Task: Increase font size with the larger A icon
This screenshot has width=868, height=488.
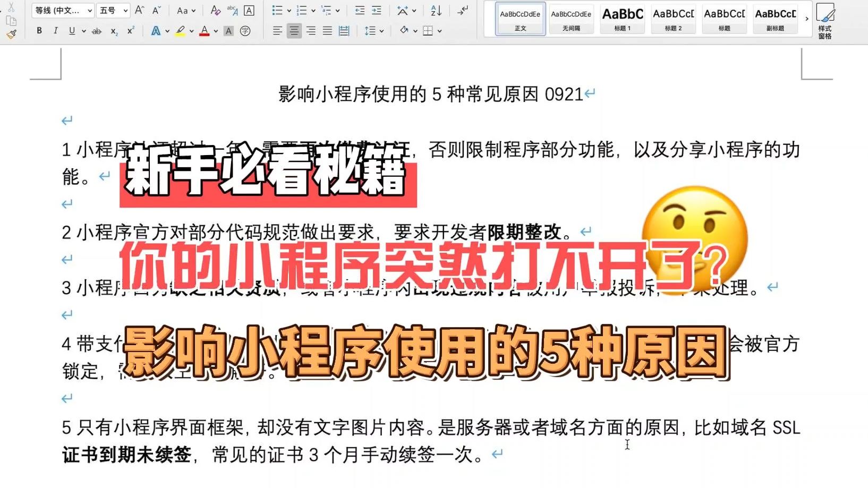Action: point(139,10)
